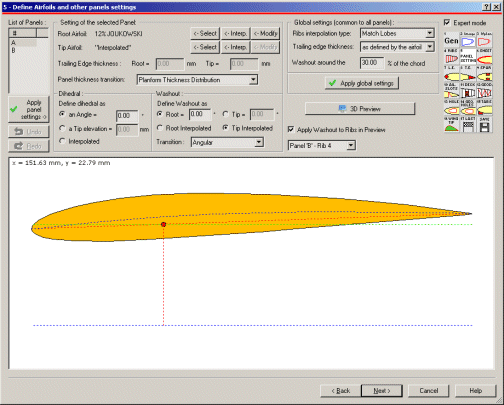Click the dihedral angle input field
This screenshot has width=504, height=405.
127,116
